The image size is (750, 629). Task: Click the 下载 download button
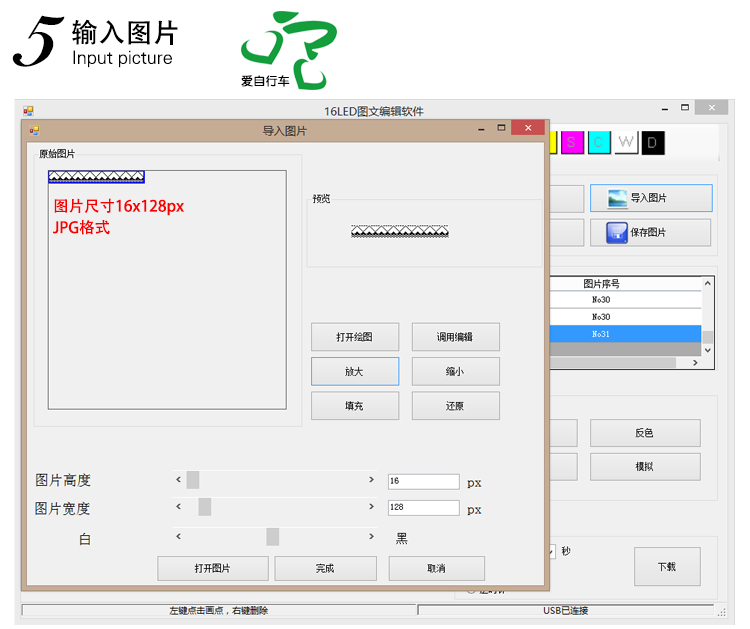click(x=667, y=566)
